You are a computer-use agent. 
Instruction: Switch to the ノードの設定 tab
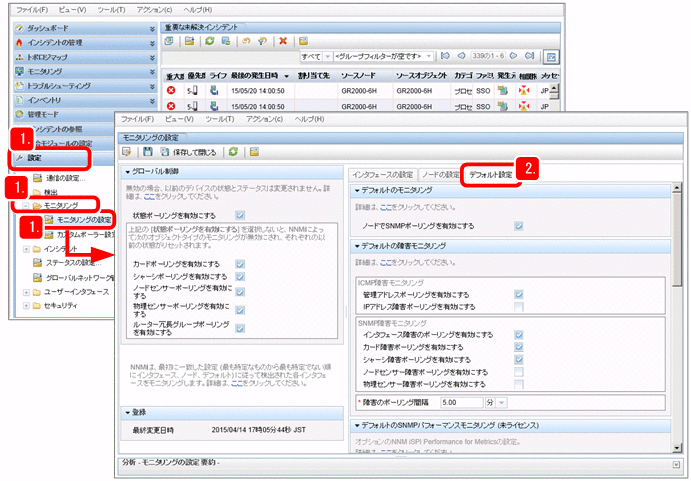tap(440, 175)
